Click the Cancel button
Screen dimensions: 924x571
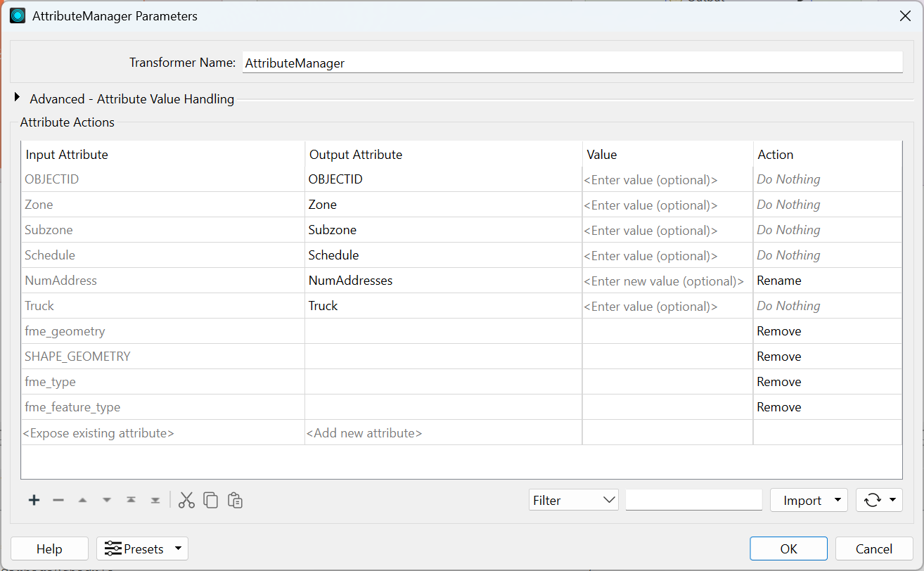tap(873, 548)
